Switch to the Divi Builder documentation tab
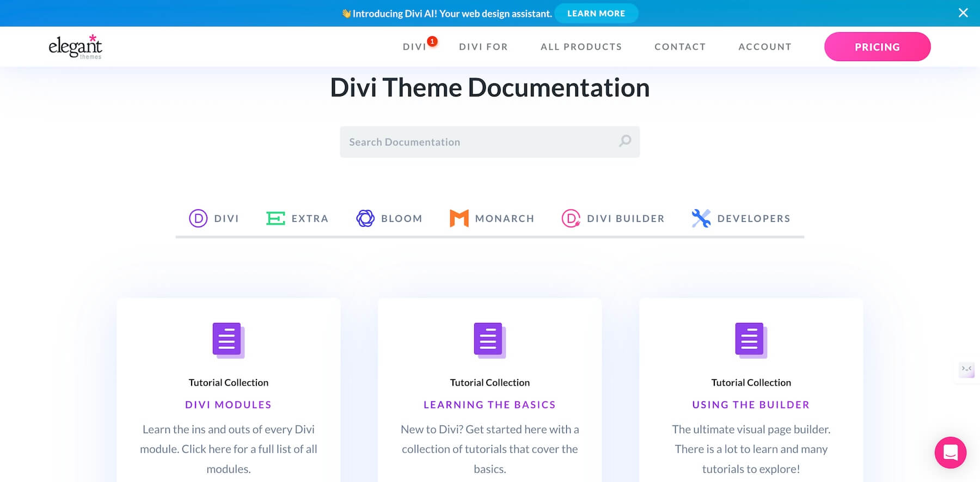The width and height of the screenshot is (980, 482). (613, 218)
